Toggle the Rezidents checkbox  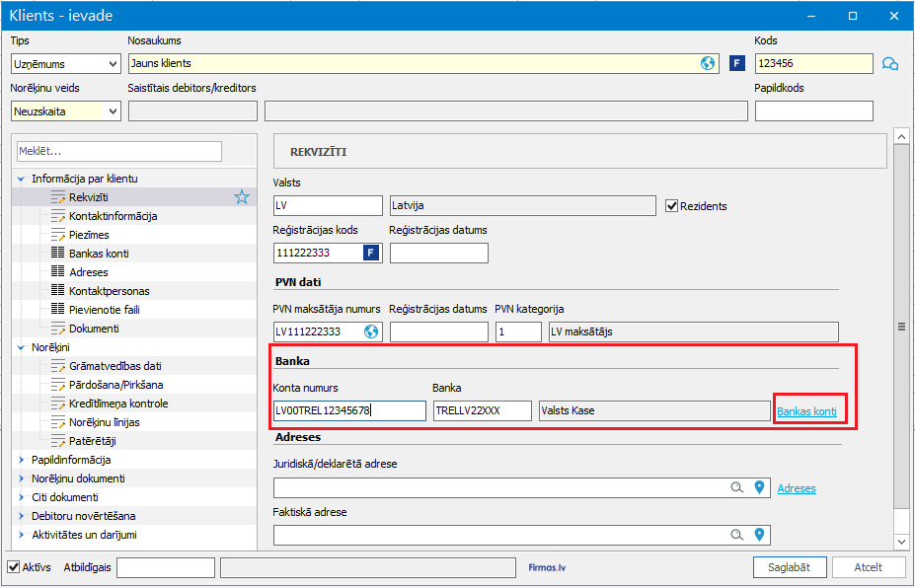[x=673, y=206]
